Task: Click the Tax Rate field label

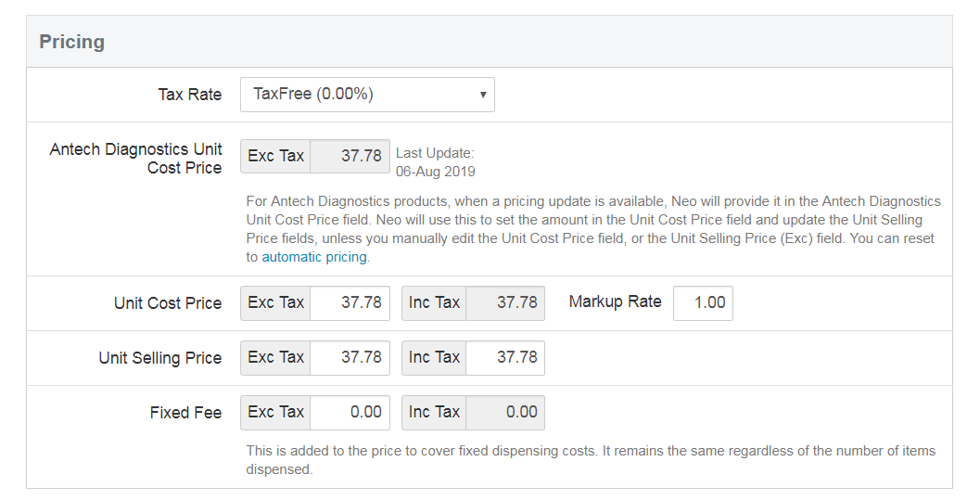Action: (x=189, y=95)
